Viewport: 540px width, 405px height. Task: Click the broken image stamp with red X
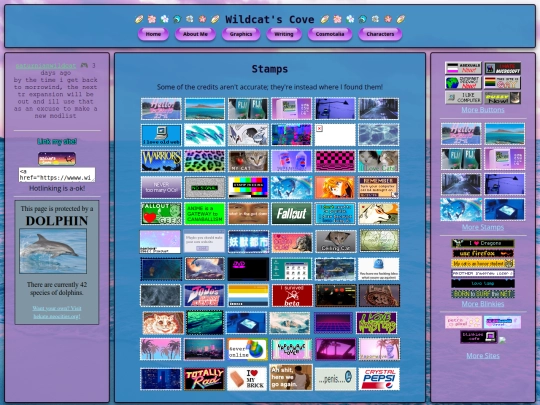point(335,135)
